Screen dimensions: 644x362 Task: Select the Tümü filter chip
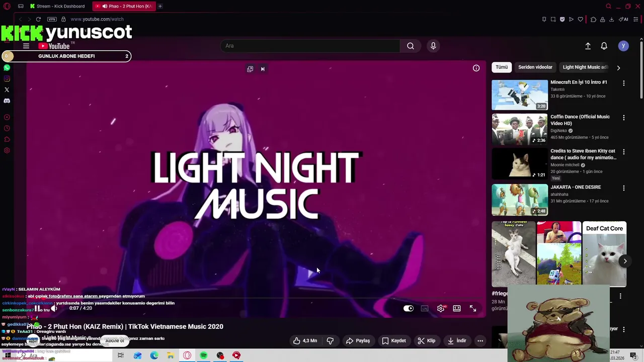(x=502, y=67)
